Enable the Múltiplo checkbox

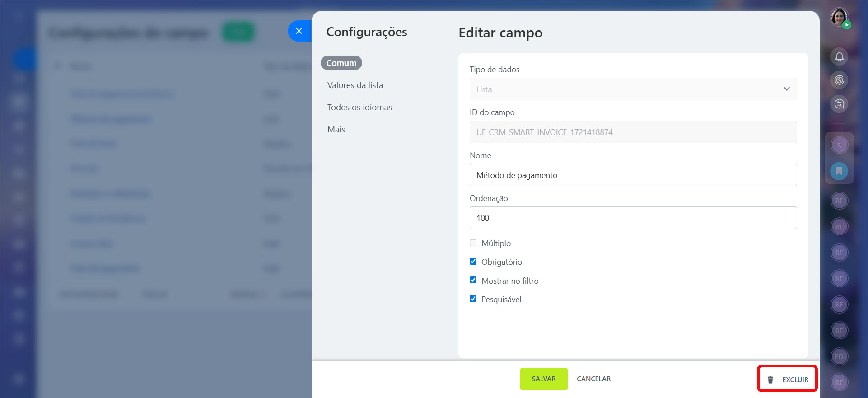(473, 243)
